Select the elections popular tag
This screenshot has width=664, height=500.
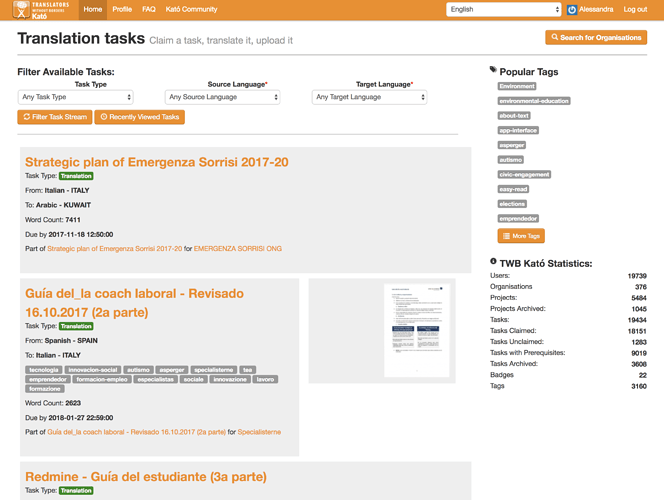tap(512, 204)
